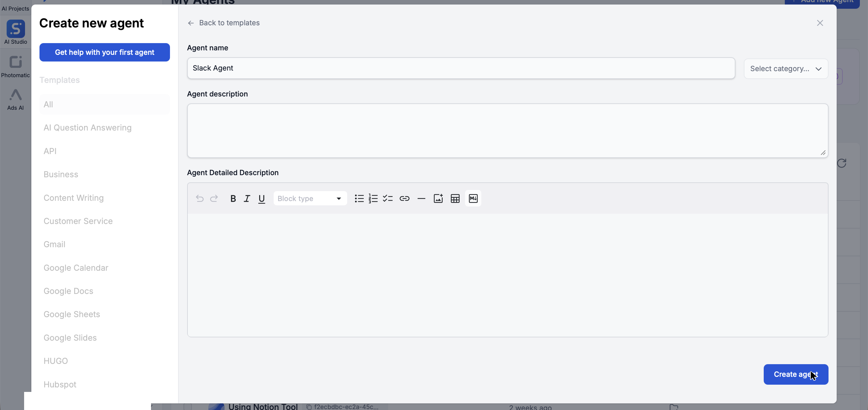
Task: Toggle markdown source view
Action: coord(473,198)
